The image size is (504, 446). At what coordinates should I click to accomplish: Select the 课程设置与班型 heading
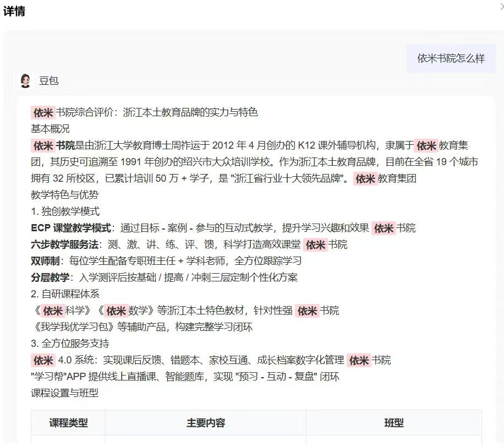pos(64,393)
